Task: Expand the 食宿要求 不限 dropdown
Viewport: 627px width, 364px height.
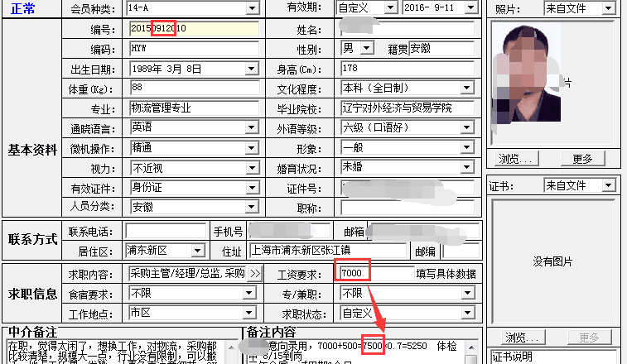Action: (x=248, y=294)
